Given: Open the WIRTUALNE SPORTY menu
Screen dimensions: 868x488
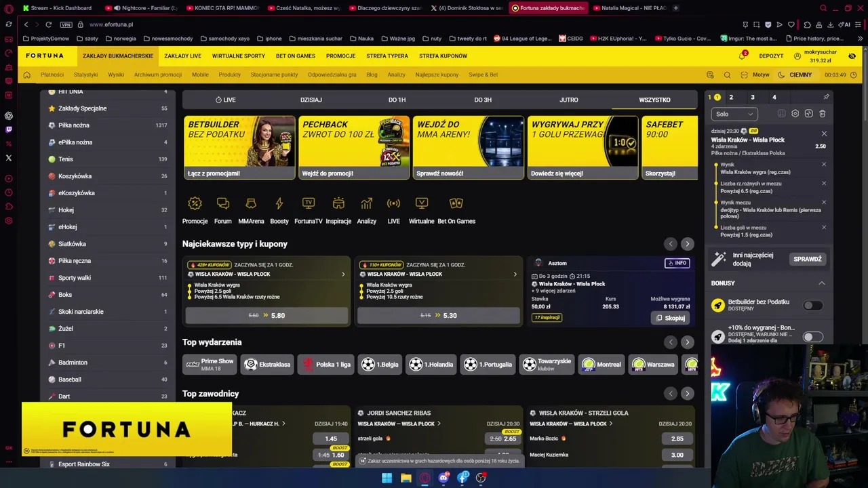Looking at the screenshot, I should 239,56.
